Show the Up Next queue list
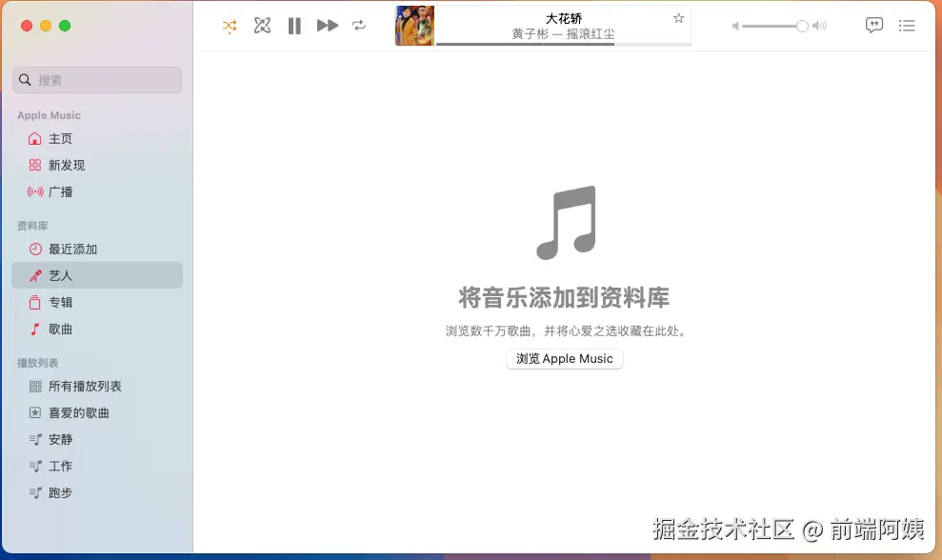This screenshot has height=560, width=942. click(x=907, y=26)
